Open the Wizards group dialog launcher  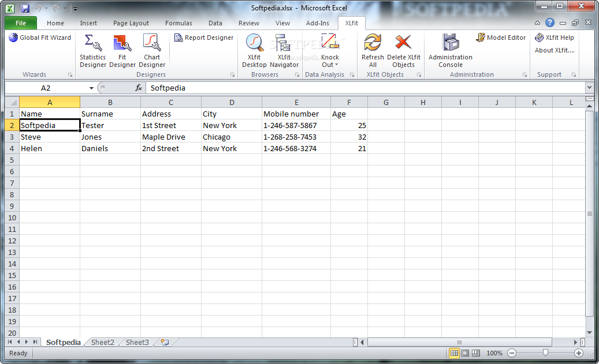click(x=70, y=75)
